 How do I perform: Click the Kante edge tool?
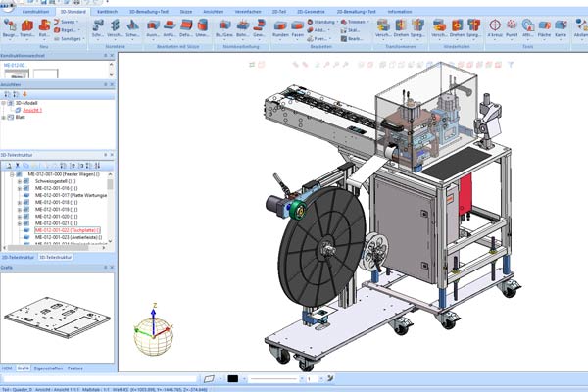561,28
